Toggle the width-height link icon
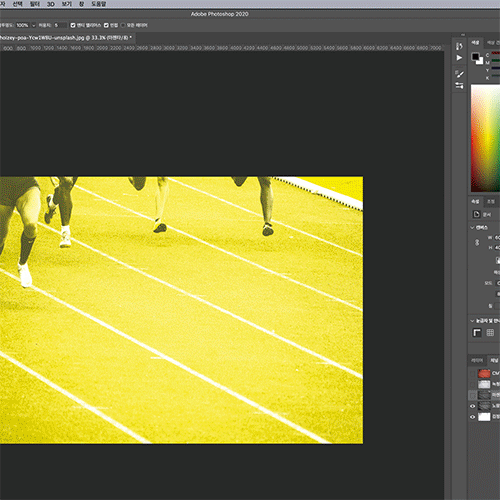 tap(477, 242)
